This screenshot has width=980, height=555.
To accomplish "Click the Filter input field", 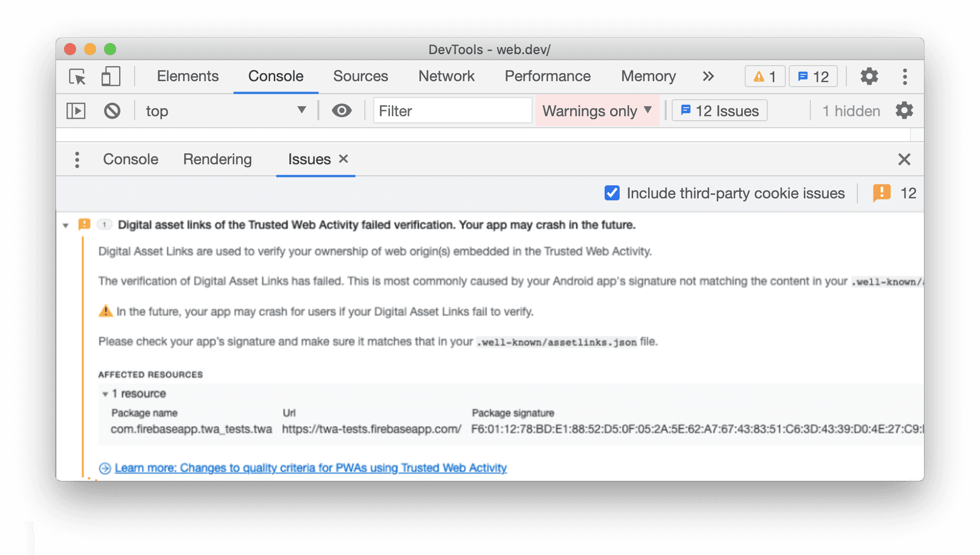I will (451, 110).
